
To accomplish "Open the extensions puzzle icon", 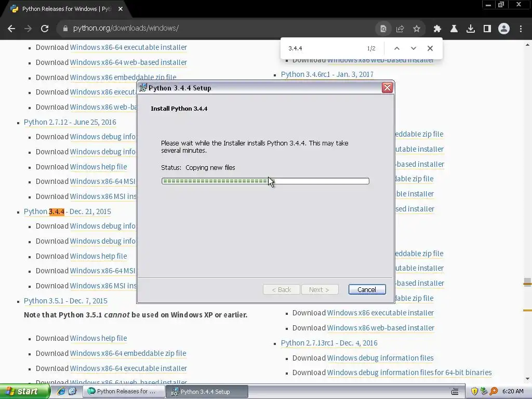I will click(437, 29).
